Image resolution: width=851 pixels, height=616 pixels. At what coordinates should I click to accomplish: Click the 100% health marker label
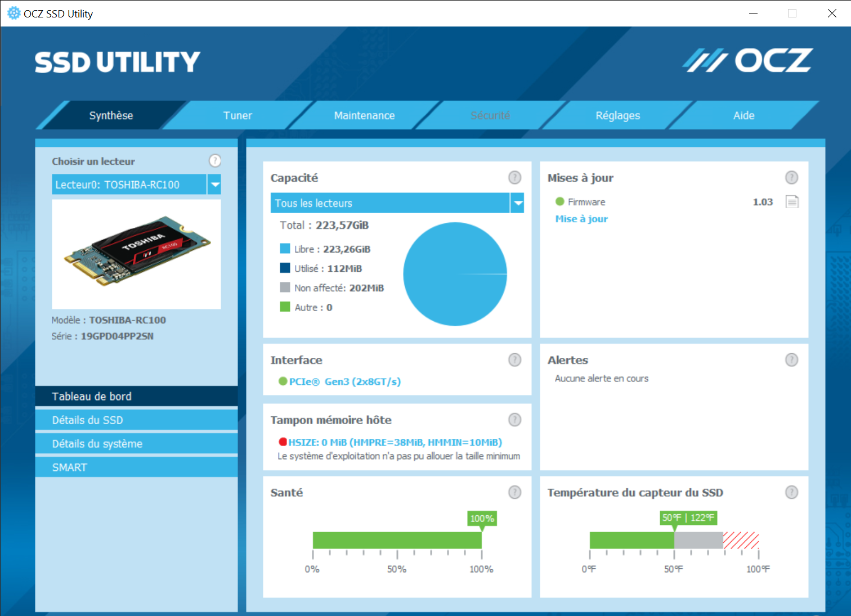click(482, 518)
